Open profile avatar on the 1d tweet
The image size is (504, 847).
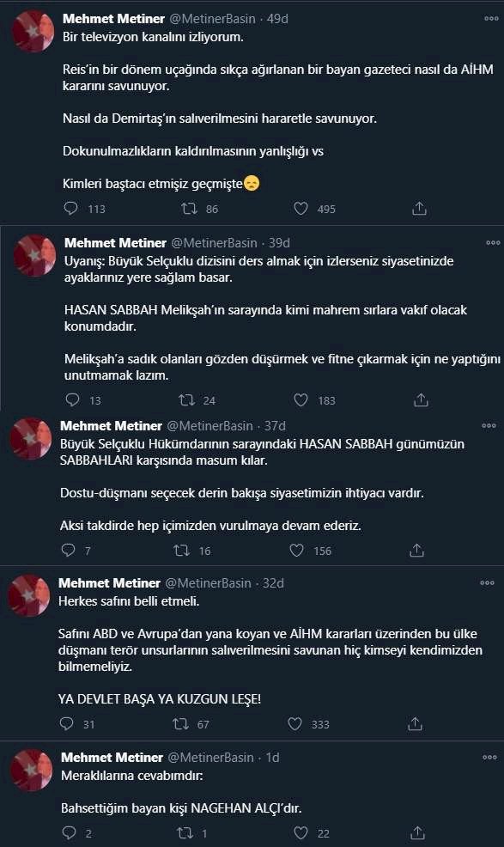[32, 771]
